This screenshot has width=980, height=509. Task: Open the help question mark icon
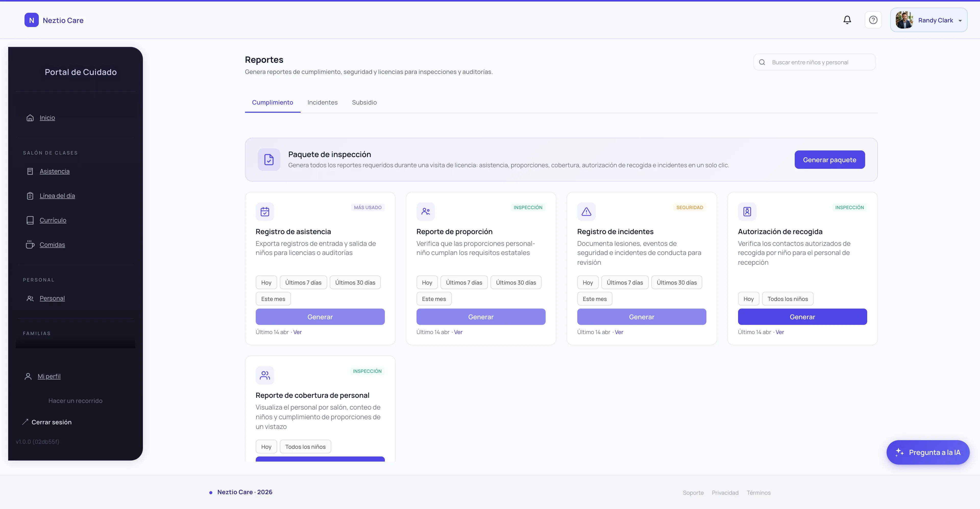873,20
